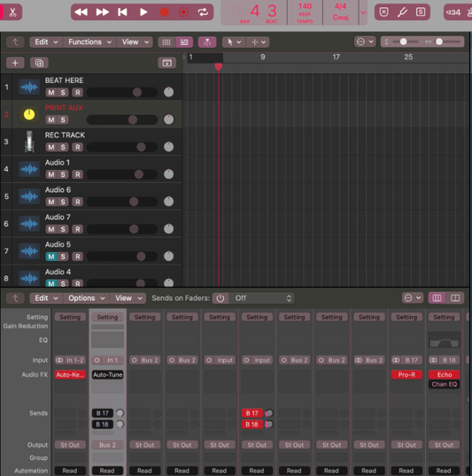The height and width of the screenshot is (476, 472).
Task: Record-enable the REC TRACK track
Action: [78, 147]
